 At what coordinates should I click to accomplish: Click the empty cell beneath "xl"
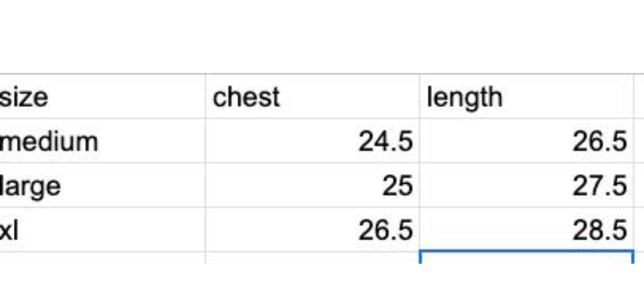[x=102, y=258]
